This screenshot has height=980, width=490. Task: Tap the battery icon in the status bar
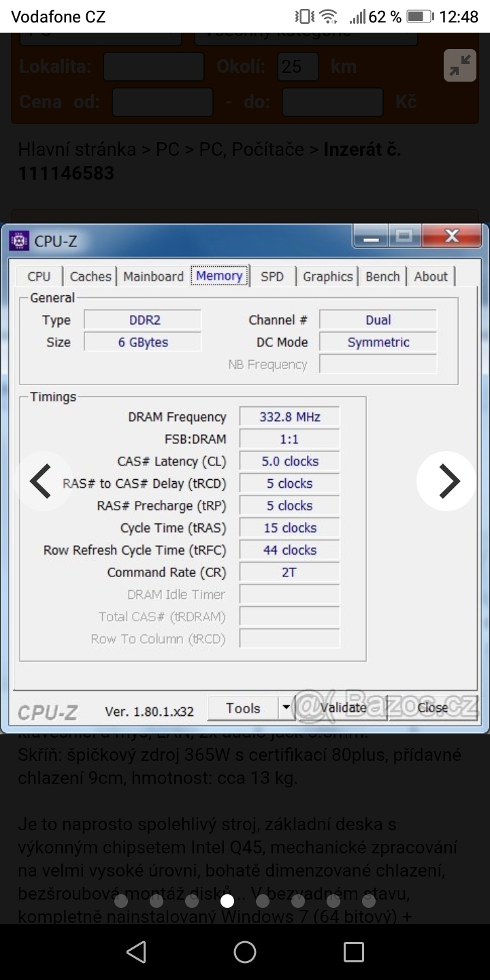point(420,16)
